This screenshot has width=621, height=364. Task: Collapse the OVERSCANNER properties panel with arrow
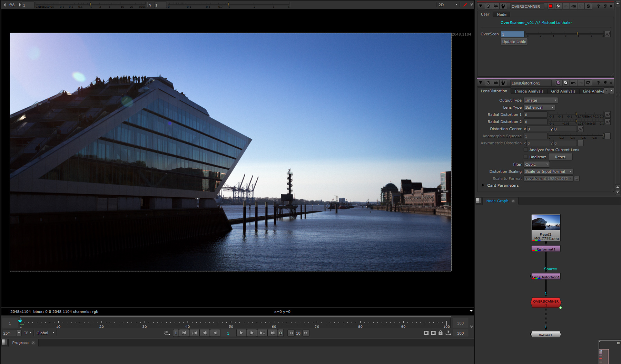click(480, 6)
